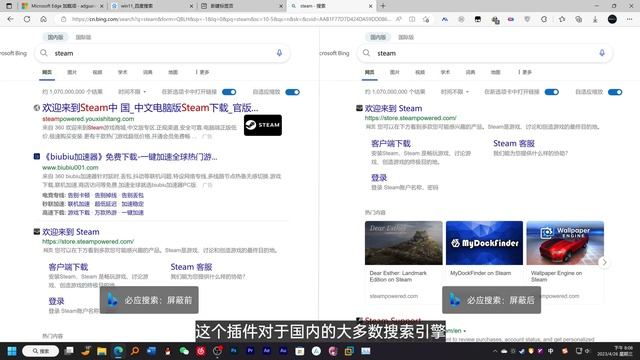
Task: Toggle right pane adaptive zoom switch
Action: (x=615, y=92)
